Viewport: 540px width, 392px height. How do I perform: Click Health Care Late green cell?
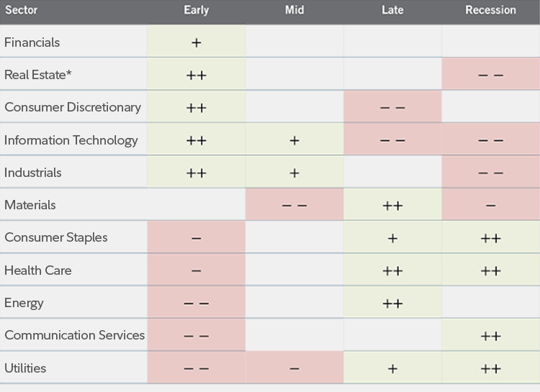392,270
